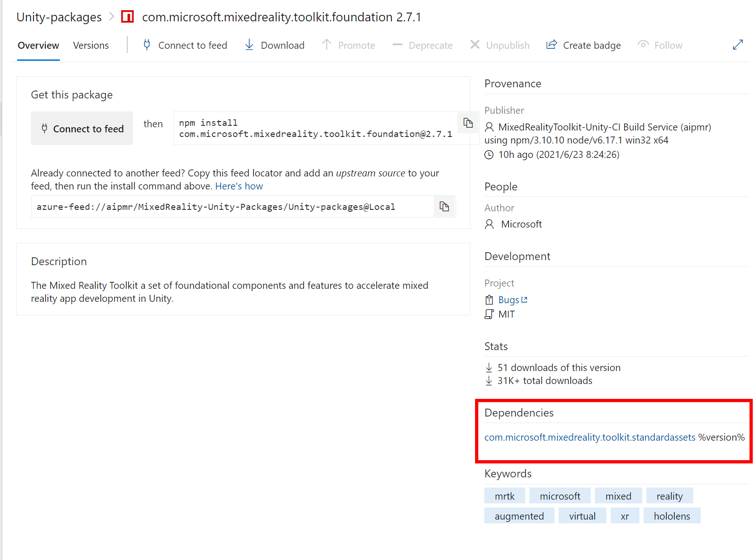The height and width of the screenshot is (560, 756).
Task: Open the Here's how link
Action: 239,186
